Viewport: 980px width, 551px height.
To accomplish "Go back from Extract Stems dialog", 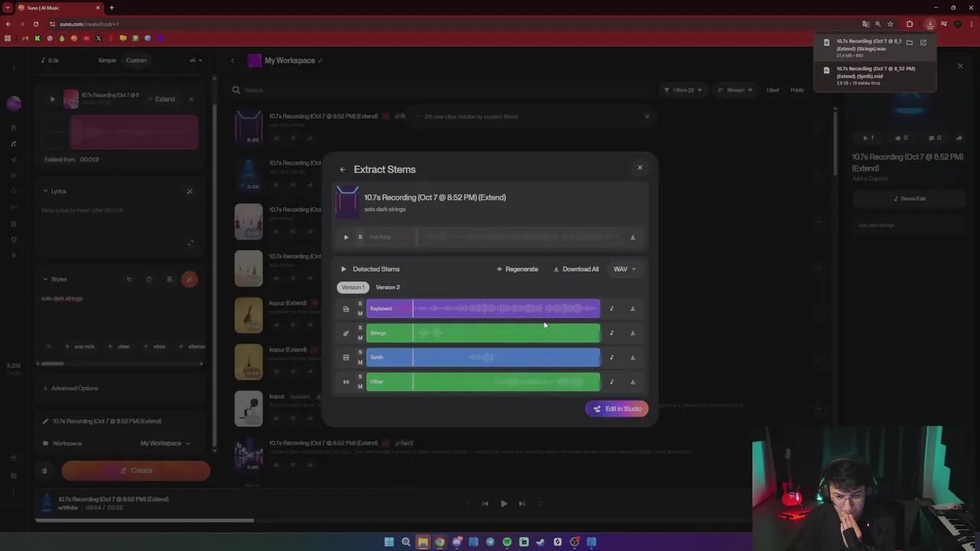I will pyautogui.click(x=342, y=170).
